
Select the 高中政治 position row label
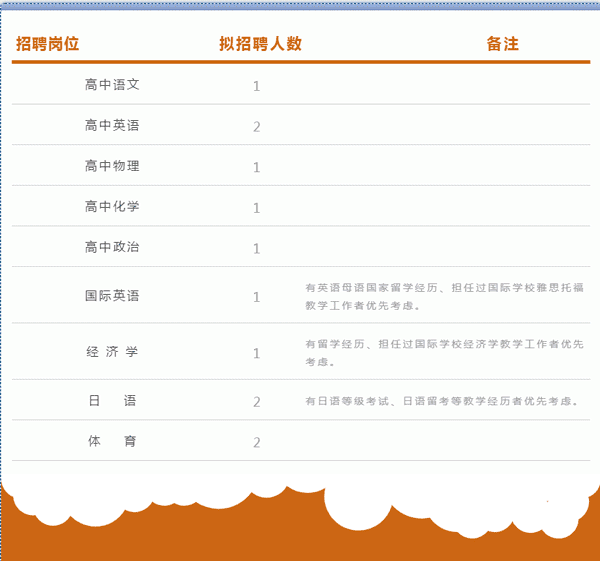tap(112, 247)
